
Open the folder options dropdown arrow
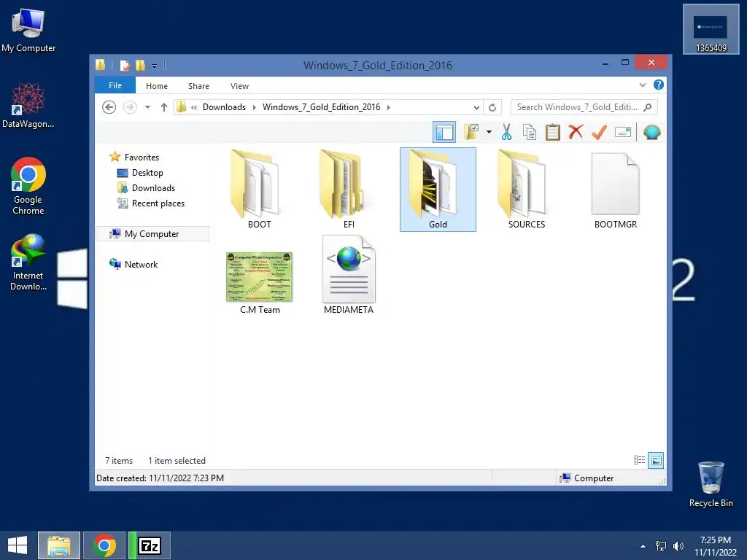click(x=489, y=132)
